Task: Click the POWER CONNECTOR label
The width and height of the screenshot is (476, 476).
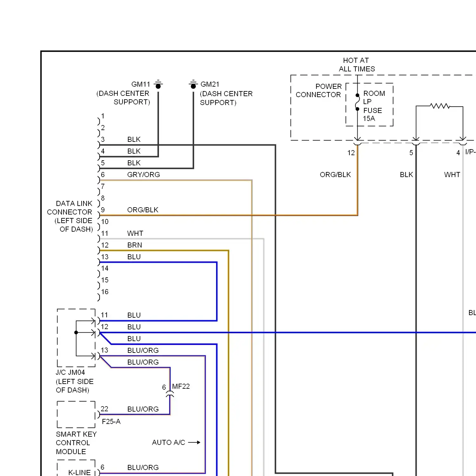Action: (319, 90)
